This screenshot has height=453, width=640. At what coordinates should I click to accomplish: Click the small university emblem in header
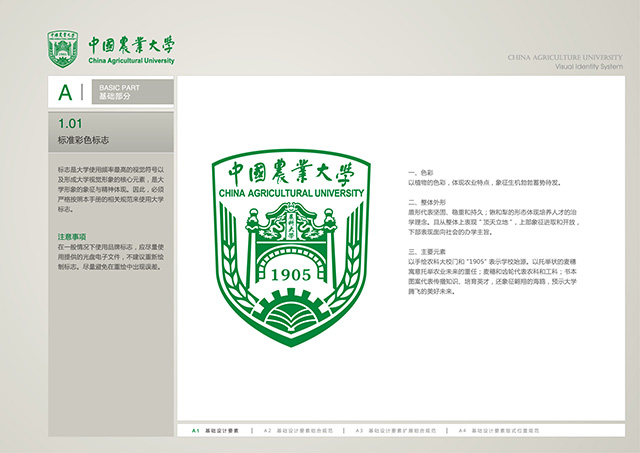coord(65,48)
